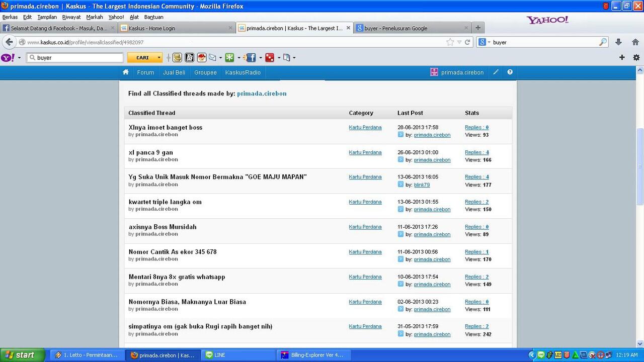Click the Yahoo toolbar search field containing buyer
The height and width of the screenshot is (362, 644).
pyautogui.click(x=75, y=58)
